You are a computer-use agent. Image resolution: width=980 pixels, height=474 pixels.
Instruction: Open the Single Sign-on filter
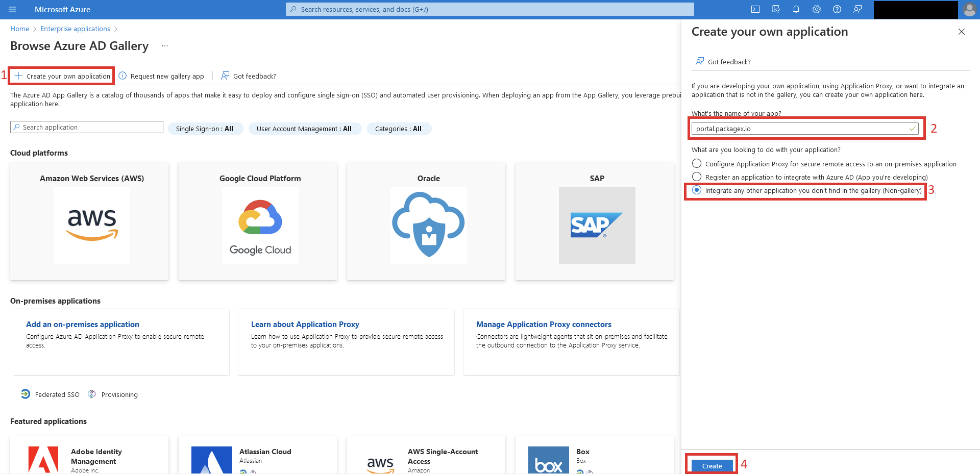click(206, 129)
